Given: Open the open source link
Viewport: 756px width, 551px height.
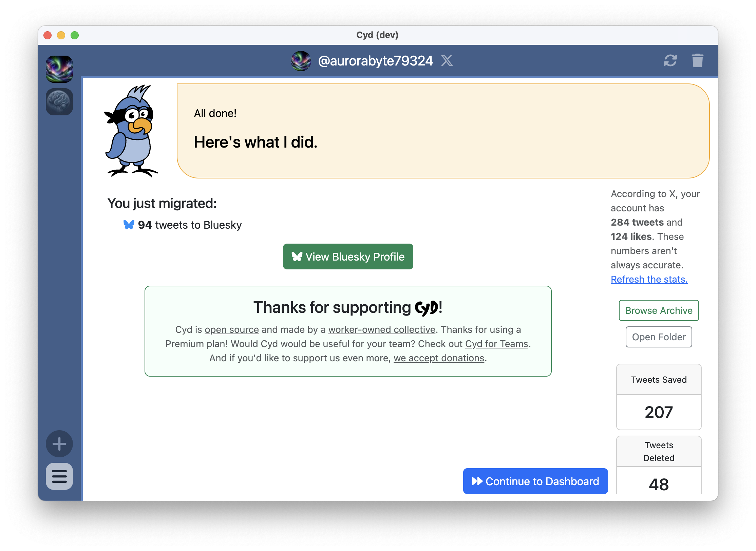Looking at the screenshot, I should pyautogui.click(x=232, y=329).
